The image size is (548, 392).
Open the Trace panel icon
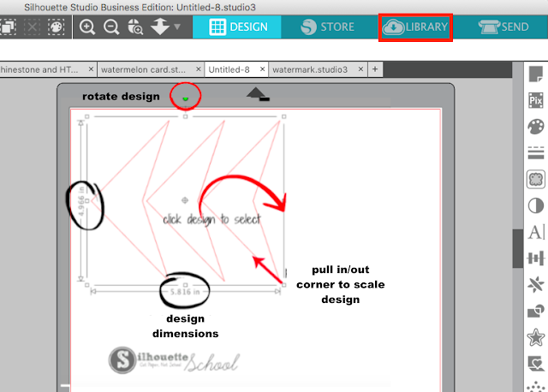(x=536, y=179)
